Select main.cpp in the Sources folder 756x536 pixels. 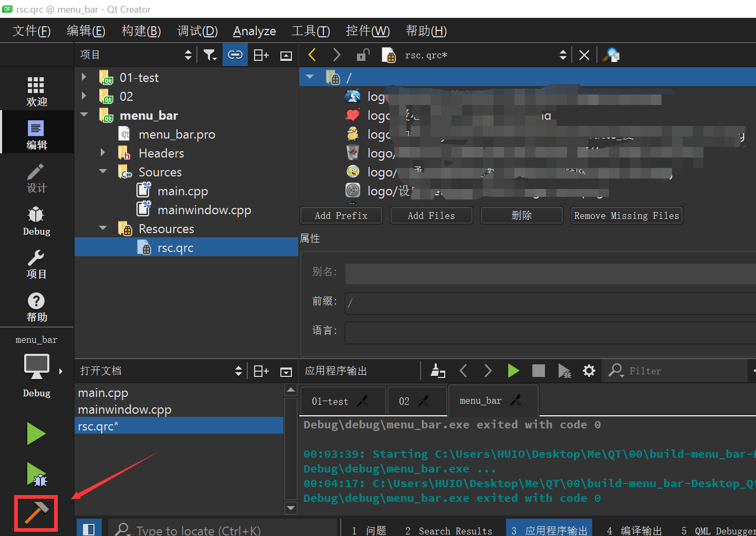(x=183, y=191)
